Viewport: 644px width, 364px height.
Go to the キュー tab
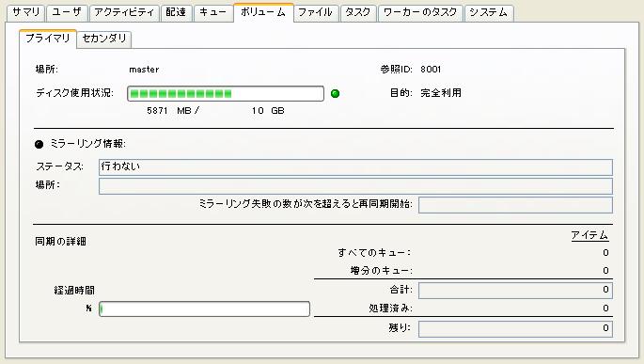point(212,12)
